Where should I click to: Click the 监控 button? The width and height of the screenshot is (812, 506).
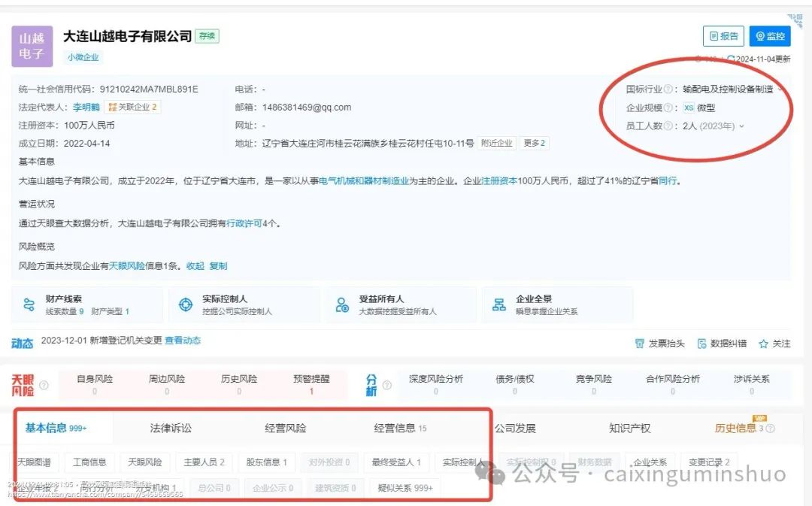[770, 36]
